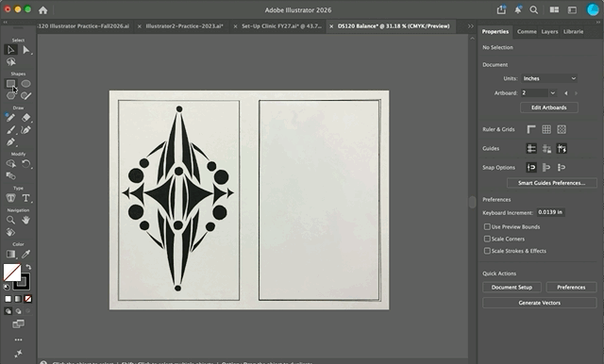Click the sparkle icon below the toolbar
This screenshot has width=604, height=364.
click(18, 354)
